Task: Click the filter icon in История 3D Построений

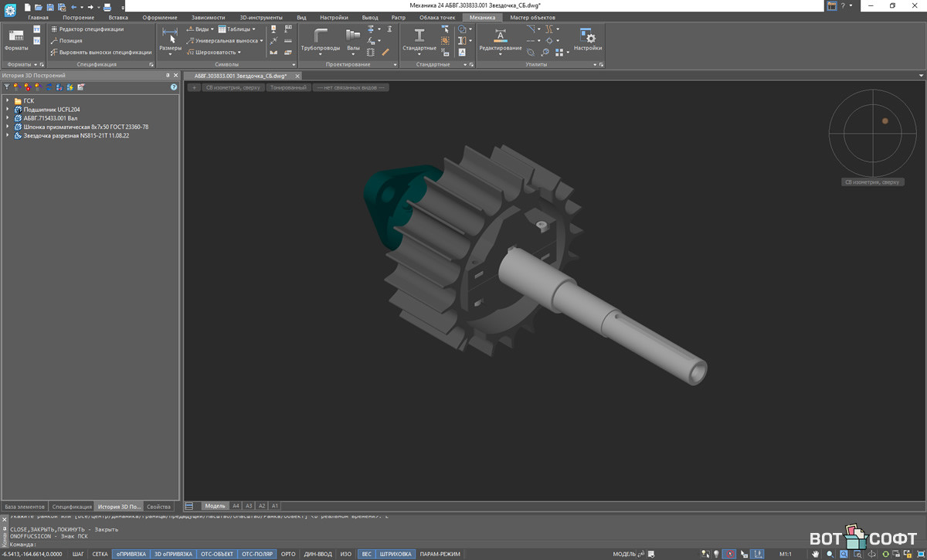Action: (x=7, y=87)
